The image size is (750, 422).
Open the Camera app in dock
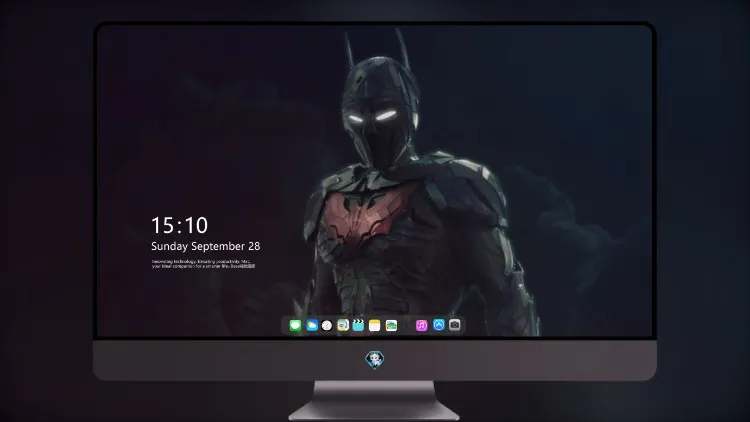pyautogui.click(x=454, y=325)
